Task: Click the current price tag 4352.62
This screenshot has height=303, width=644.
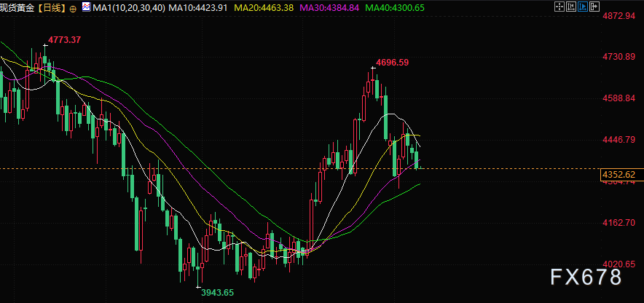Action: coord(621,175)
